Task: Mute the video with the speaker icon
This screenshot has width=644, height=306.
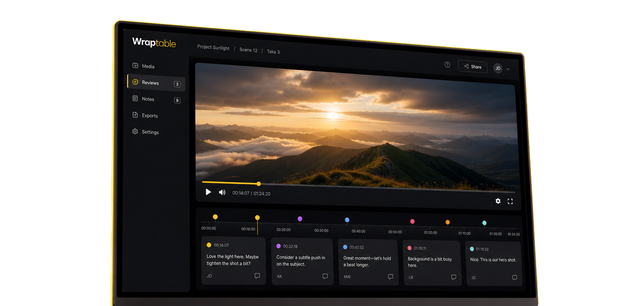Action: (222, 192)
